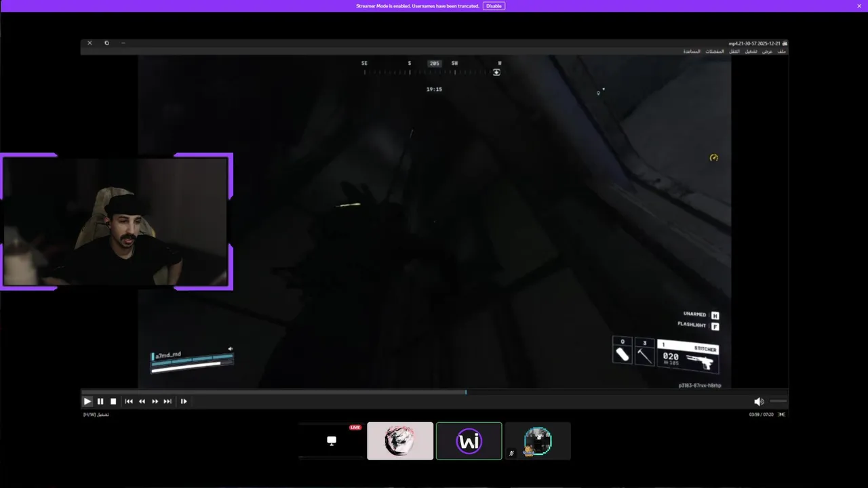Screen dimensions: 868x488
Task: Mute audio with the speaker icon
Action: [x=759, y=402]
